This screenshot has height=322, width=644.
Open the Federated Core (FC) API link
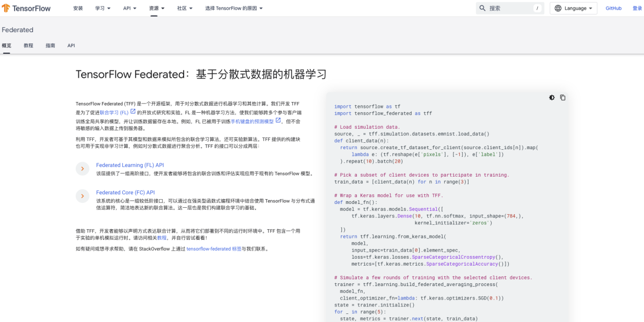(x=125, y=192)
